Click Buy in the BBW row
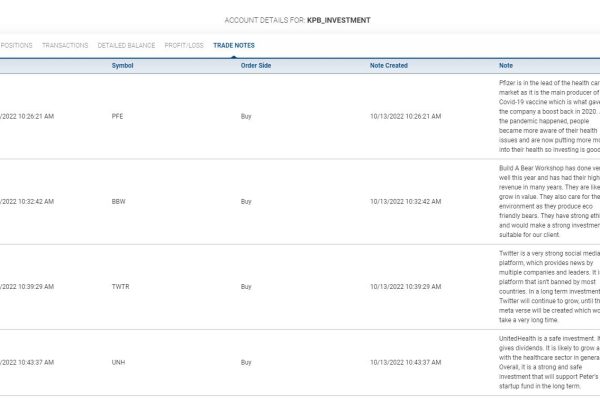 coord(246,202)
